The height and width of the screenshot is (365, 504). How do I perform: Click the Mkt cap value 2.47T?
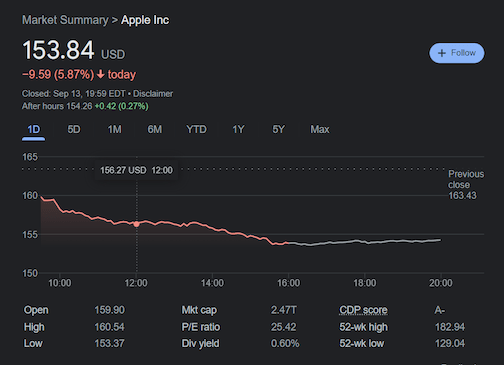pyautogui.click(x=283, y=310)
